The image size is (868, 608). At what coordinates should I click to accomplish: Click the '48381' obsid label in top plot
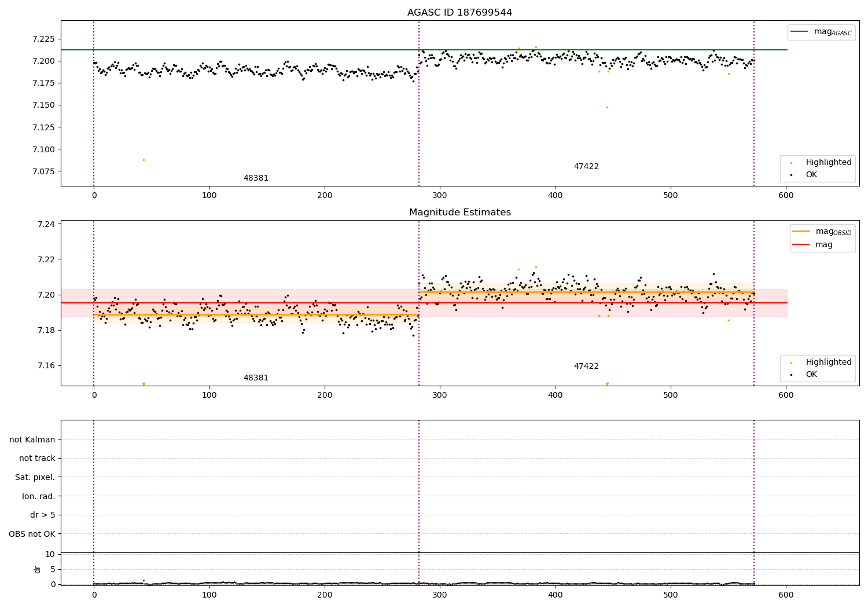tap(256, 178)
